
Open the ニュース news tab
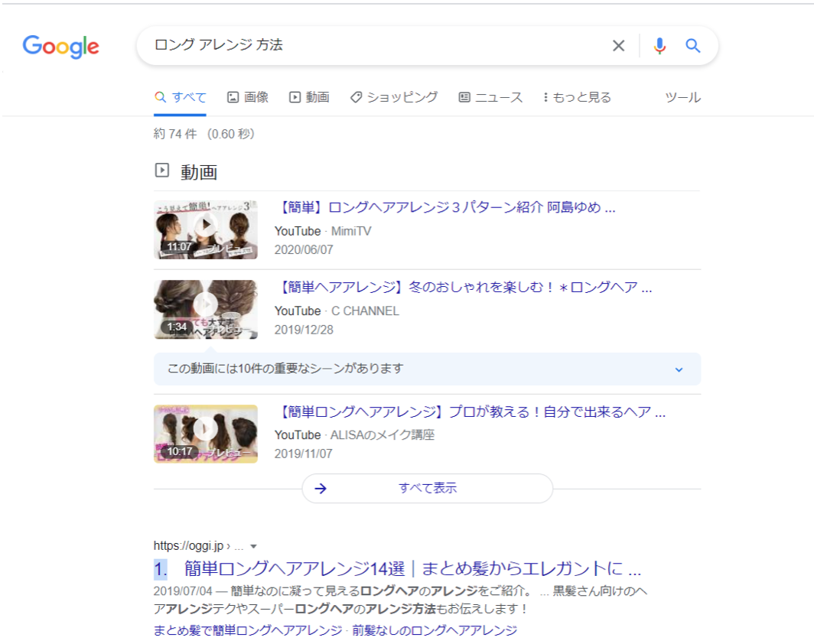tap(490, 97)
